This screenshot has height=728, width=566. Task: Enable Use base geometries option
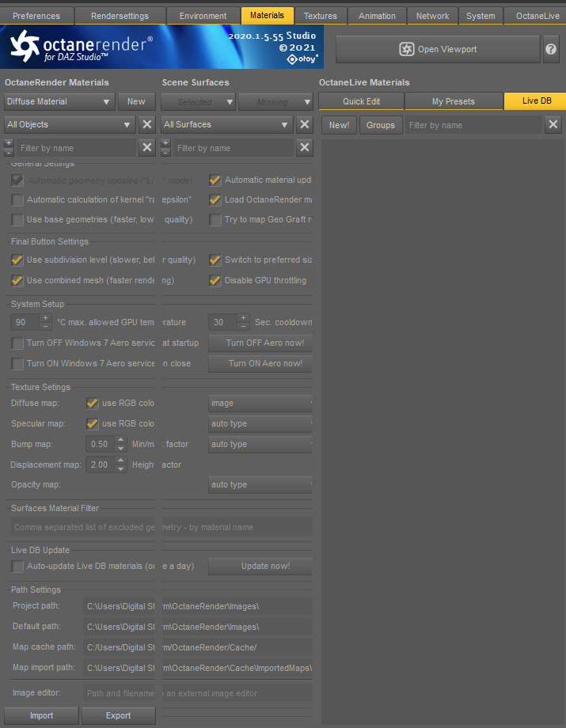(17, 220)
